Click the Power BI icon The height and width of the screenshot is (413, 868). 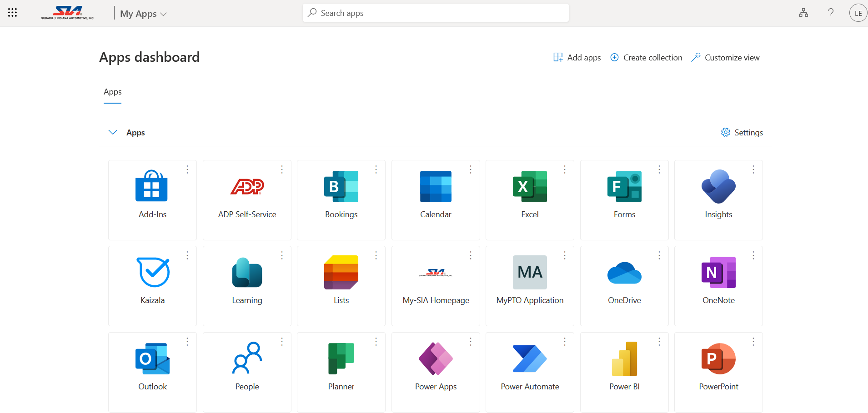(624, 359)
